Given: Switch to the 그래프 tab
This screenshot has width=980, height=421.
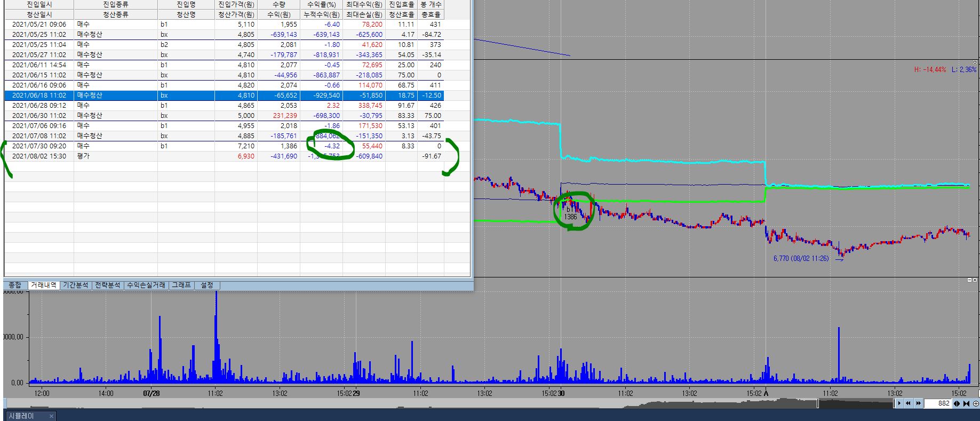Looking at the screenshot, I should (x=181, y=285).
